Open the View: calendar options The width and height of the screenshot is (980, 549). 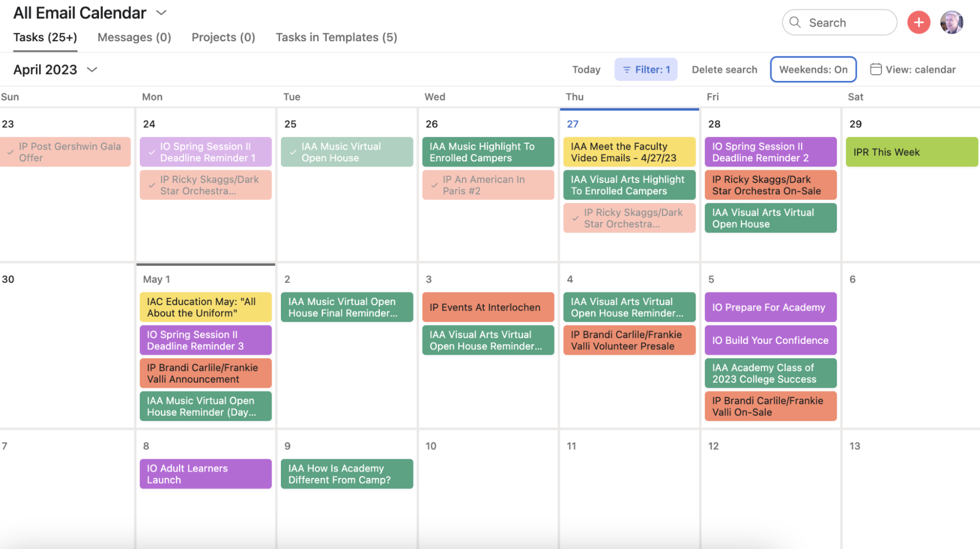tap(920, 69)
